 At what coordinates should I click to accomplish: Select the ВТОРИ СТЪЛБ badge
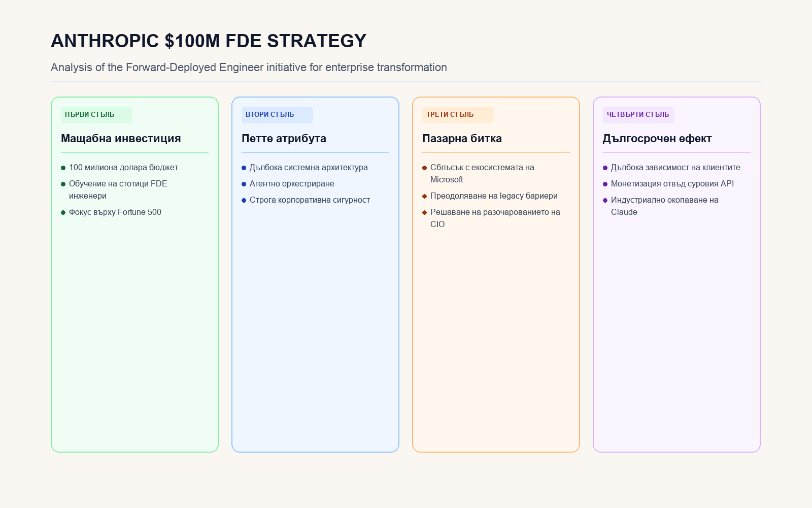[x=277, y=115]
